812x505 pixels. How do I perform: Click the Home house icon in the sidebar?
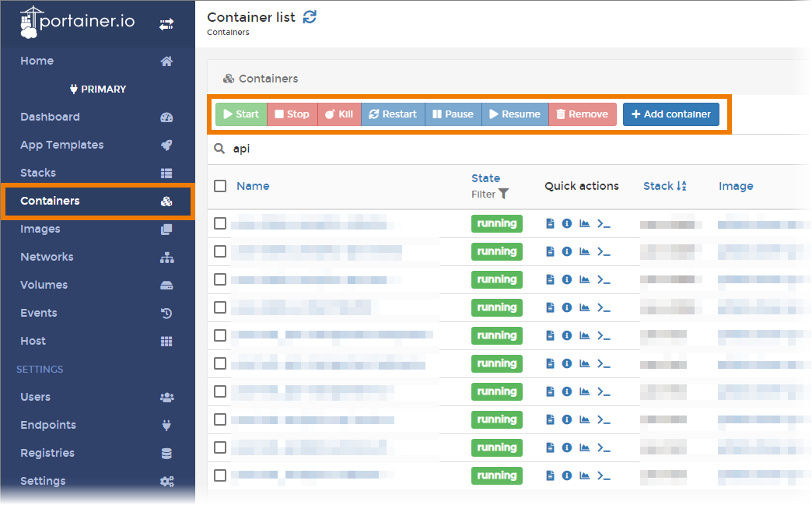166,61
